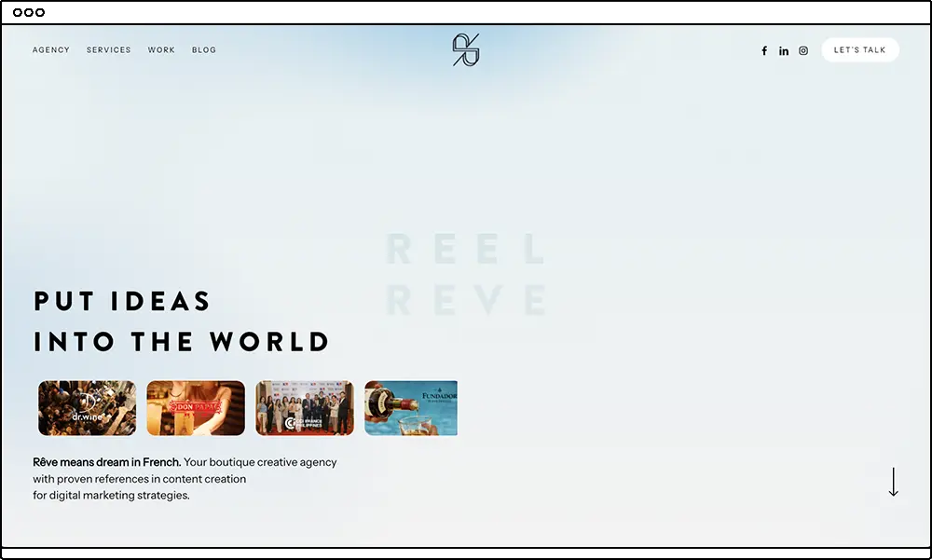Open the Instagram profile icon
Screen dimensions: 932x560
[803, 51]
